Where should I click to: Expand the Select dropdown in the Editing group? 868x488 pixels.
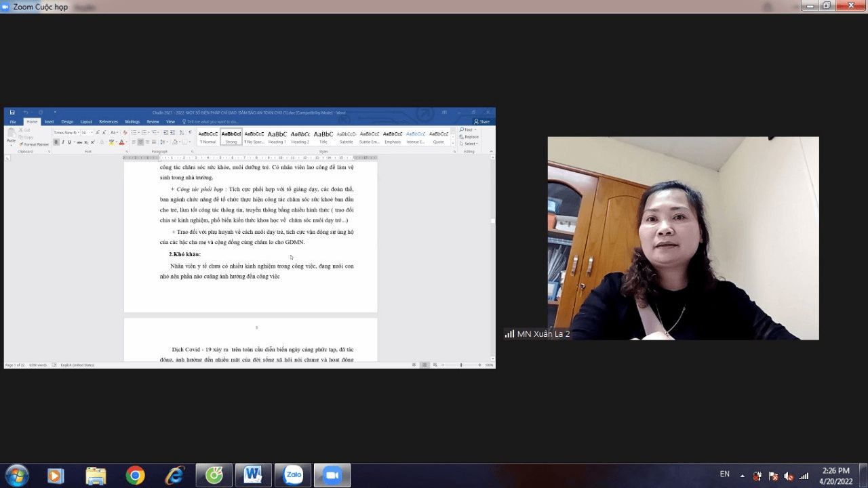click(470, 144)
